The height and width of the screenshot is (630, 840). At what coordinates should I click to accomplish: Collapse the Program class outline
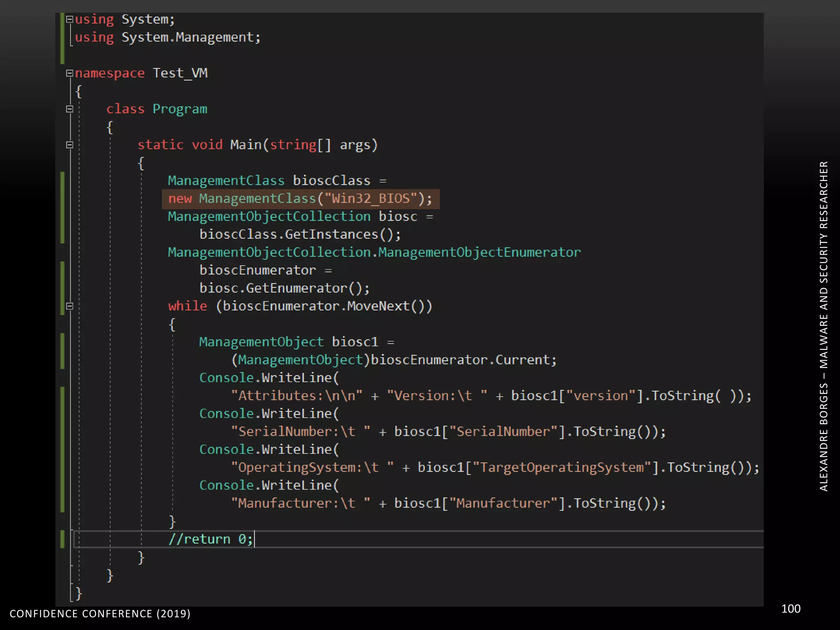click(x=69, y=109)
